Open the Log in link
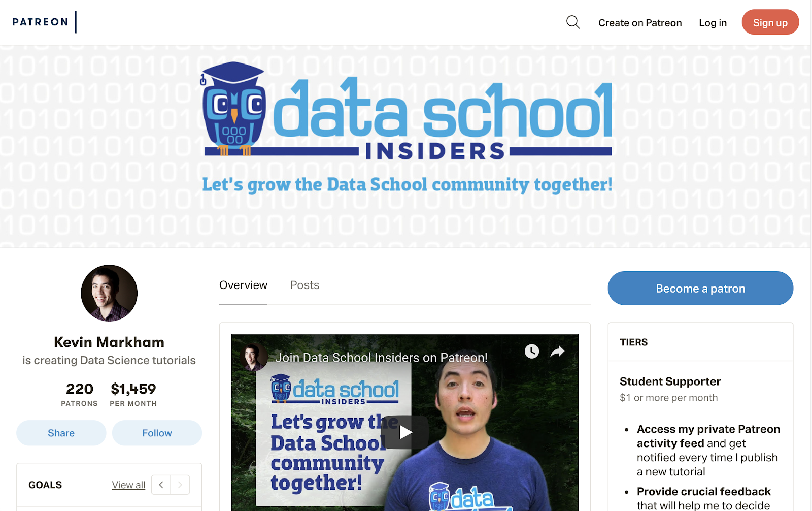Viewport: 812px width, 511px height. click(x=713, y=23)
